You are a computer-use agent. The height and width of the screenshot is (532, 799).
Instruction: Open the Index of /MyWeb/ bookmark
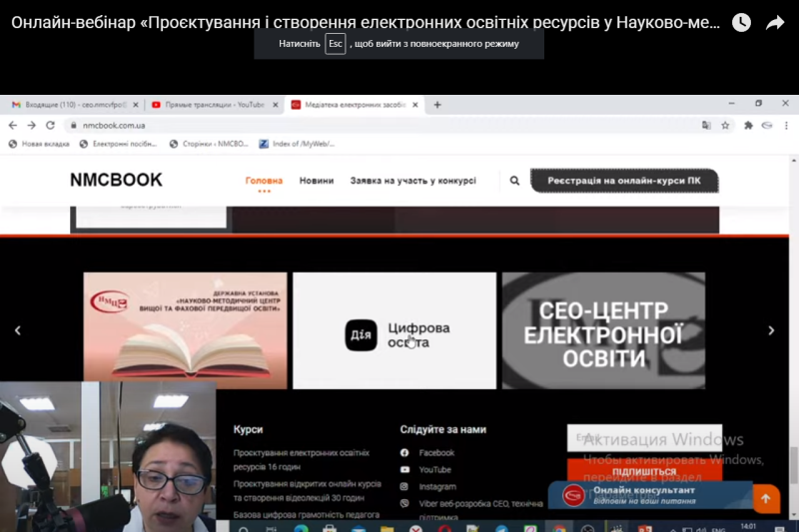point(297,144)
